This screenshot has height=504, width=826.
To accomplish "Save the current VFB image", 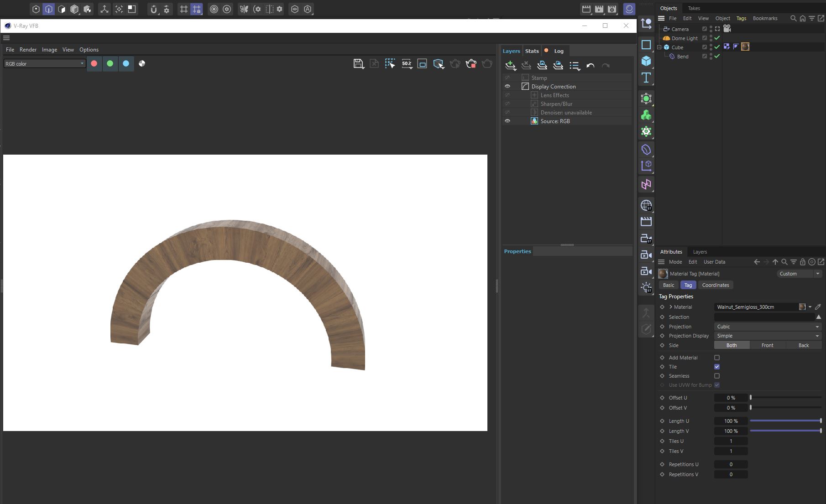I will (359, 64).
